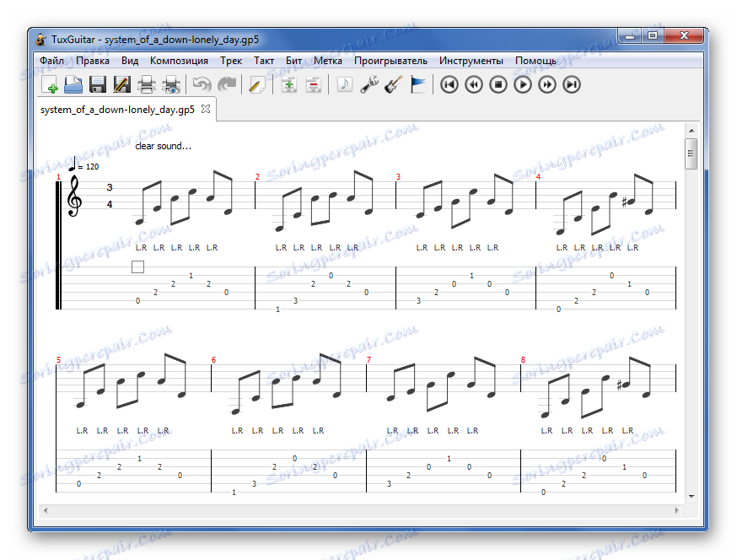Click the Save As pencil-floppy icon
This screenshot has width=737, height=560.
pyautogui.click(x=121, y=85)
